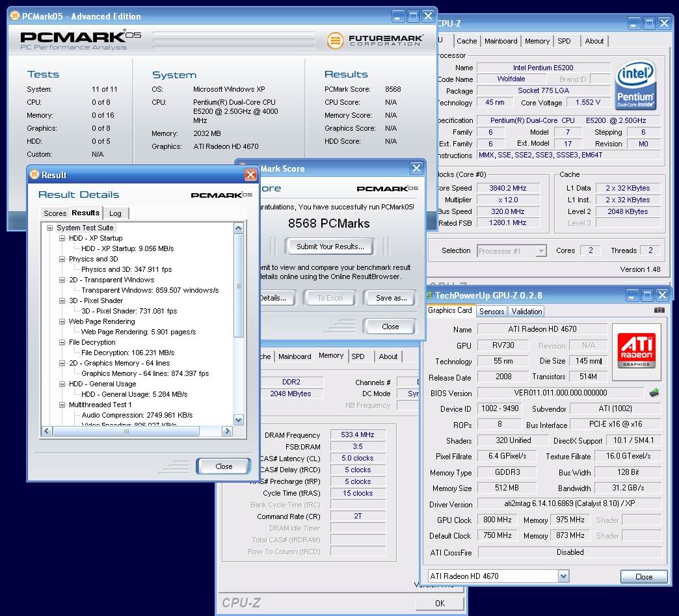
Task: Collapse the Multithreaded Test 1 node
Action: [62, 405]
